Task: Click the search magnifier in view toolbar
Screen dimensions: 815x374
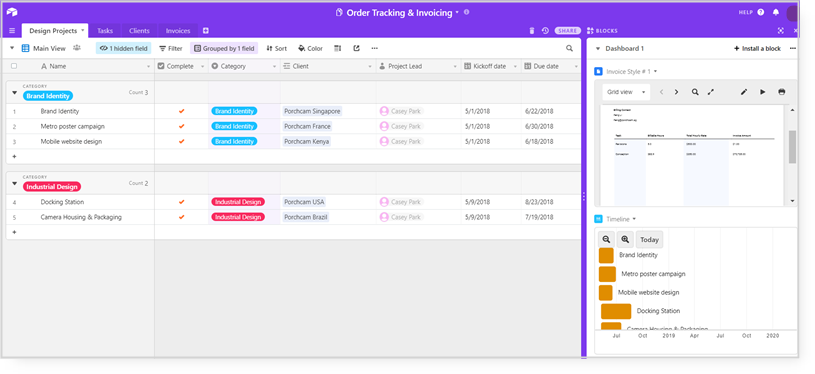Action: [570, 48]
